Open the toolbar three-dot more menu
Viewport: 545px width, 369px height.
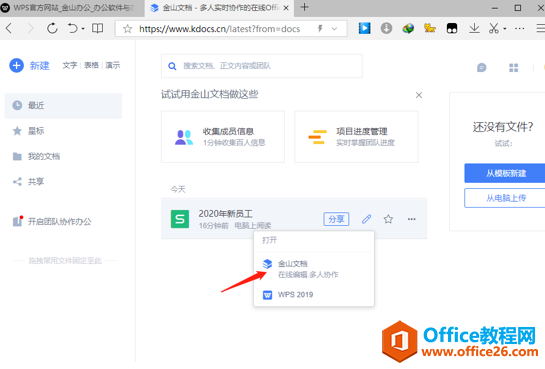[x=520, y=28]
